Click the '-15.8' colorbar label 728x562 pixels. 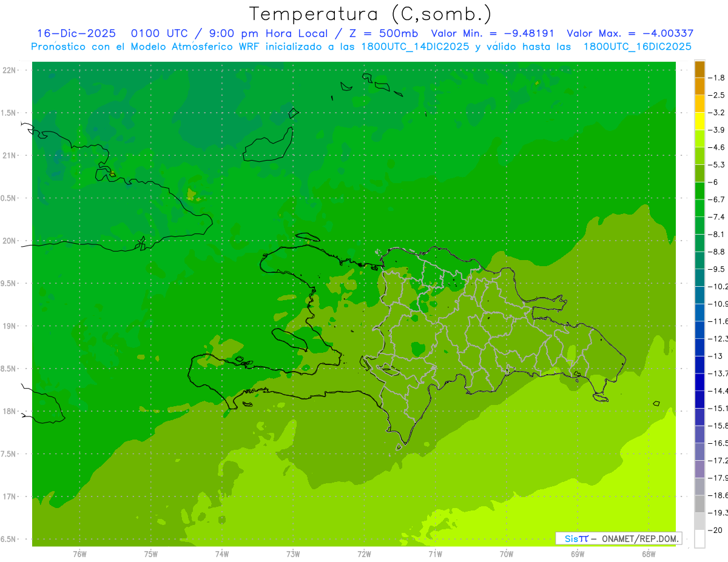[719, 426]
